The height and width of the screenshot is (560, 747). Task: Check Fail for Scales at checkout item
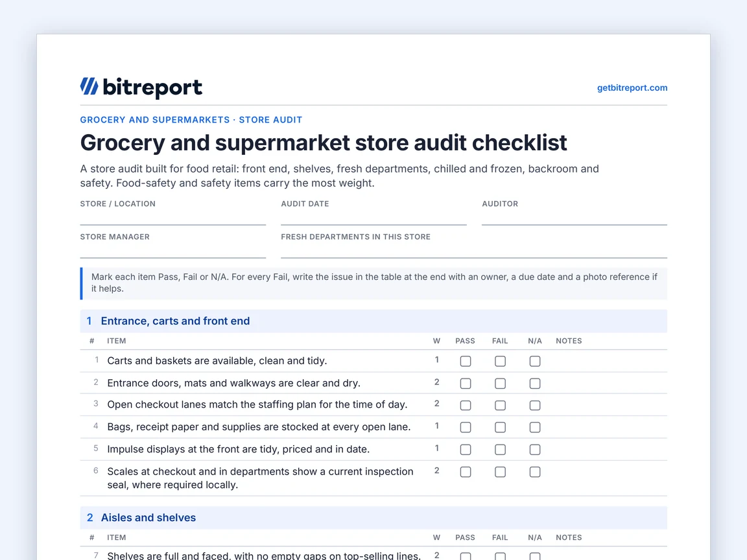500,472
